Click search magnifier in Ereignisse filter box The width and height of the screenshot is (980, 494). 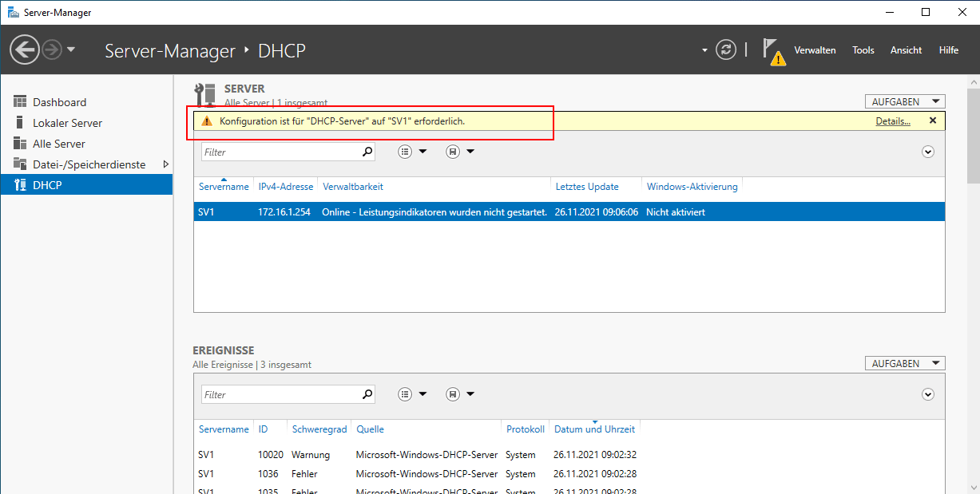coord(367,394)
